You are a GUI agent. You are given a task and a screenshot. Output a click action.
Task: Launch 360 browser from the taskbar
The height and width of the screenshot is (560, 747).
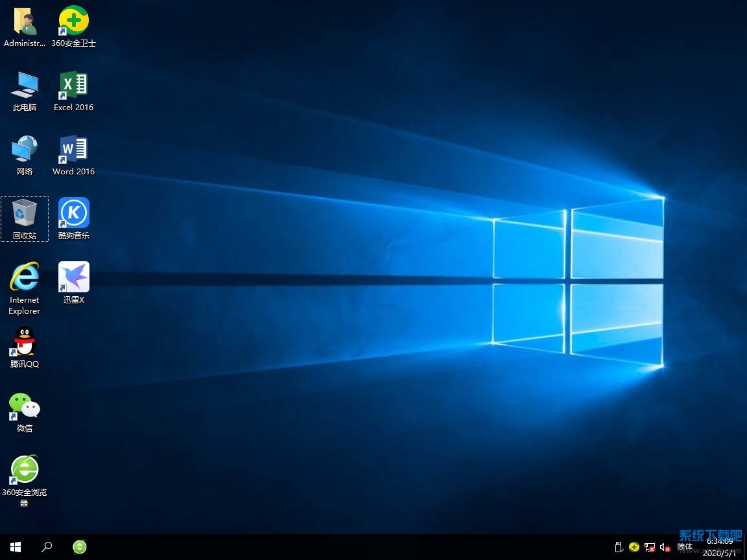pyautogui.click(x=80, y=547)
